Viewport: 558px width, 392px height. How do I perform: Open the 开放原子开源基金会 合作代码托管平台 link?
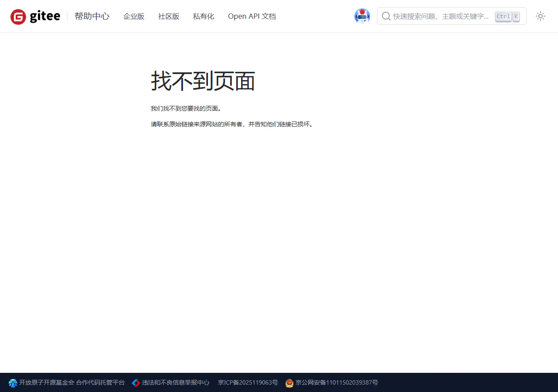67,382
